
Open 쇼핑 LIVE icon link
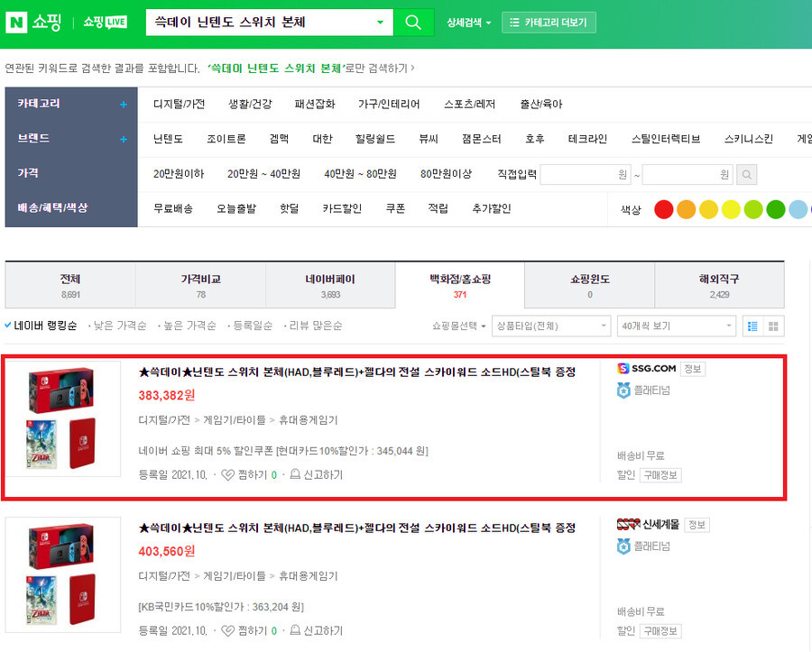106,23
